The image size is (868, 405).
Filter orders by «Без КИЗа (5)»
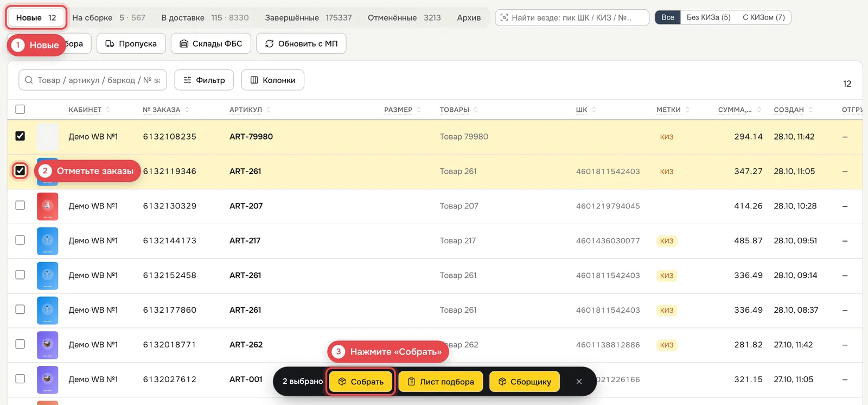pos(709,17)
